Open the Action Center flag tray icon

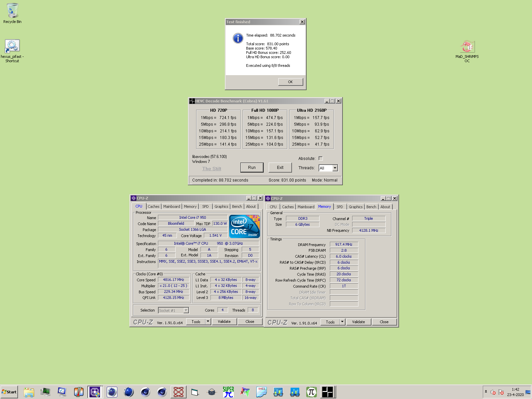[x=501, y=392]
